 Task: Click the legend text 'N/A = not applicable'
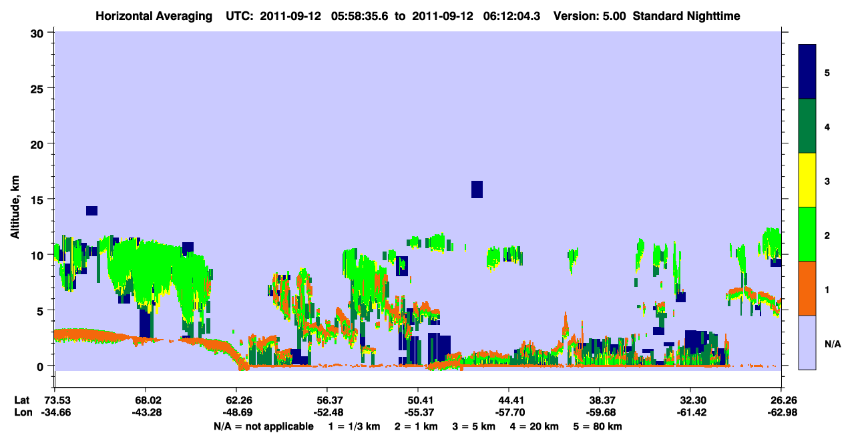pos(264,426)
